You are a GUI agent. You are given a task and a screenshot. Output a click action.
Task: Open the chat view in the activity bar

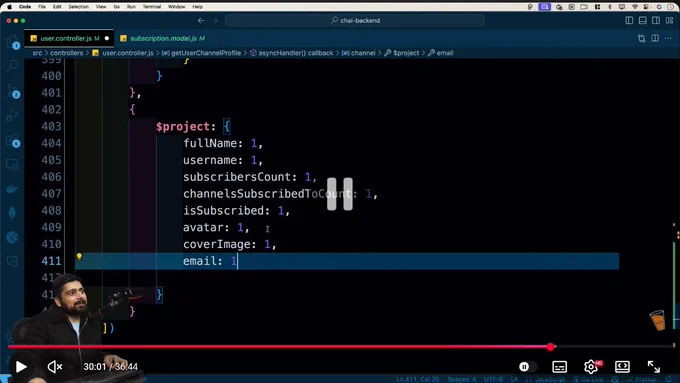13,261
